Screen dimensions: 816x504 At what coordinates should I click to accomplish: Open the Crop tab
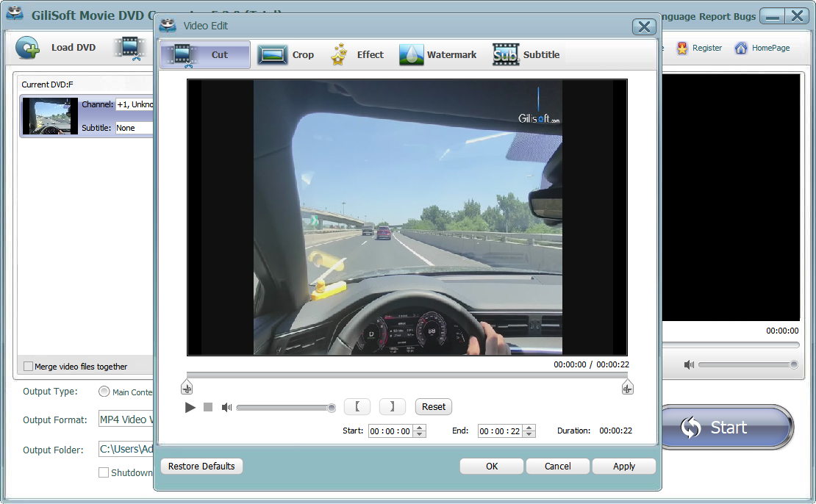tap(285, 54)
